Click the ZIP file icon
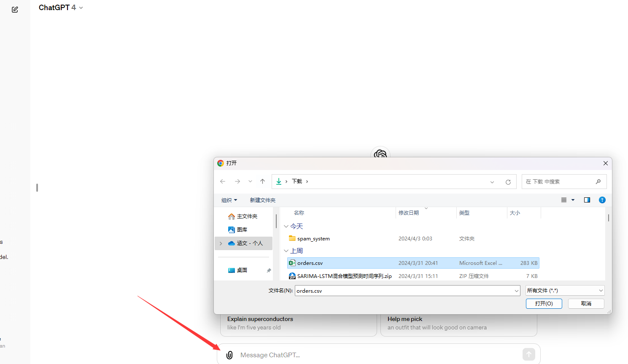The image size is (628, 364). pyautogui.click(x=292, y=276)
